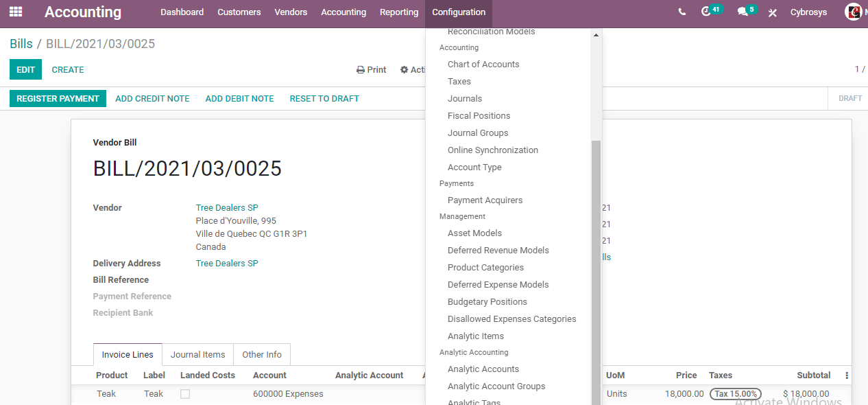Click the EDIT button
The width and height of the screenshot is (868, 405).
pyautogui.click(x=25, y=69)
